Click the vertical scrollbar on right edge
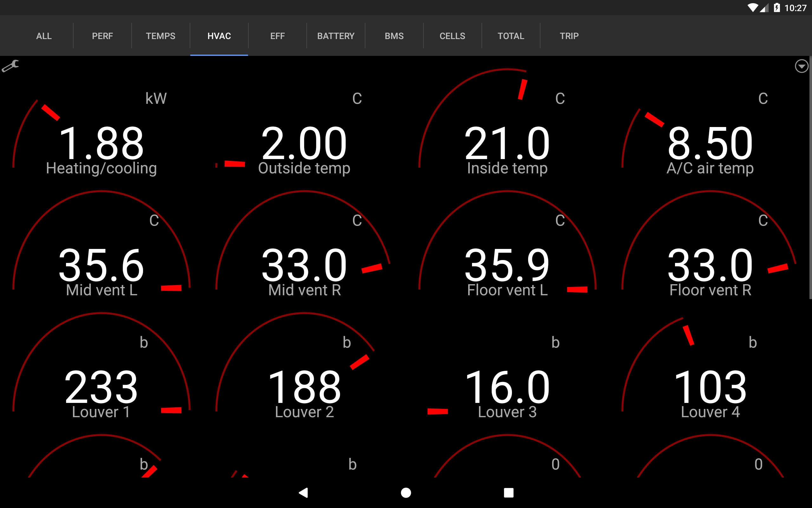Viewport: 812px width, 508px height. click(810, 177)
